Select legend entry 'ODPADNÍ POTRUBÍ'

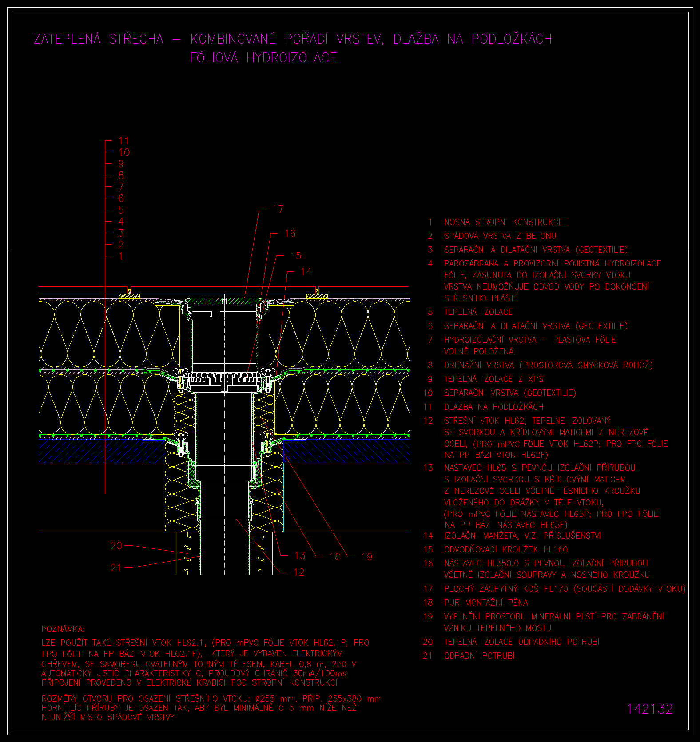479,656
